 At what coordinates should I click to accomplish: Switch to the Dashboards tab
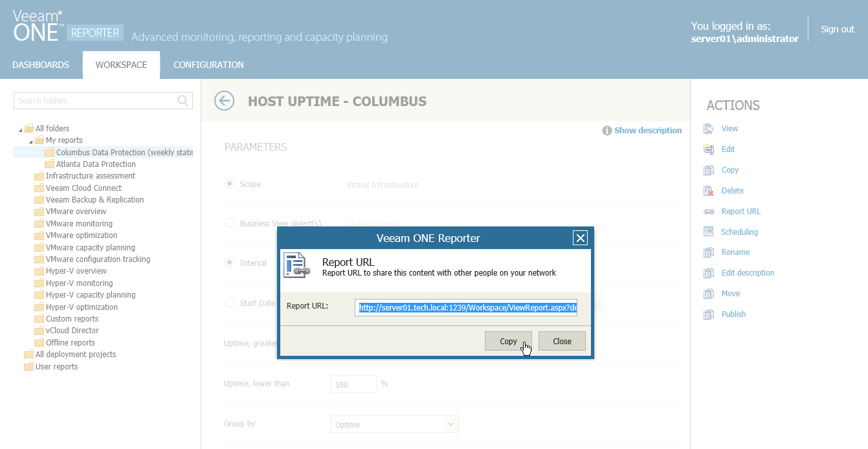(x=41, y=65)
